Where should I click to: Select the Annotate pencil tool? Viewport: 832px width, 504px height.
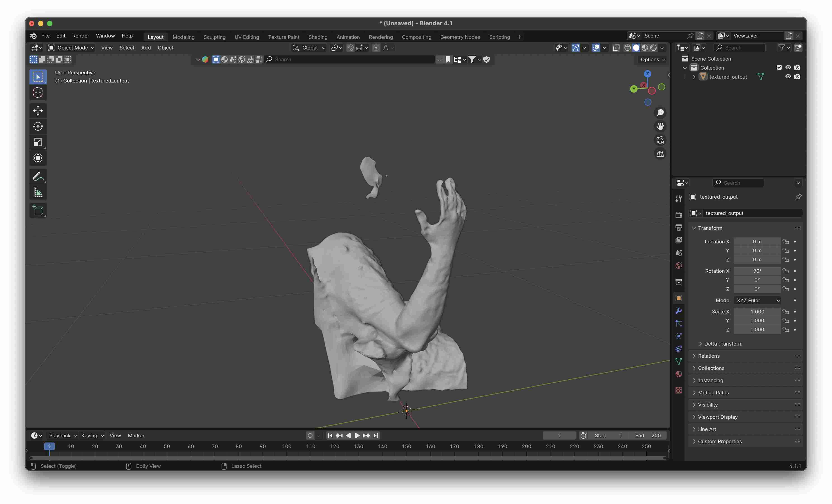coord(38,176)
